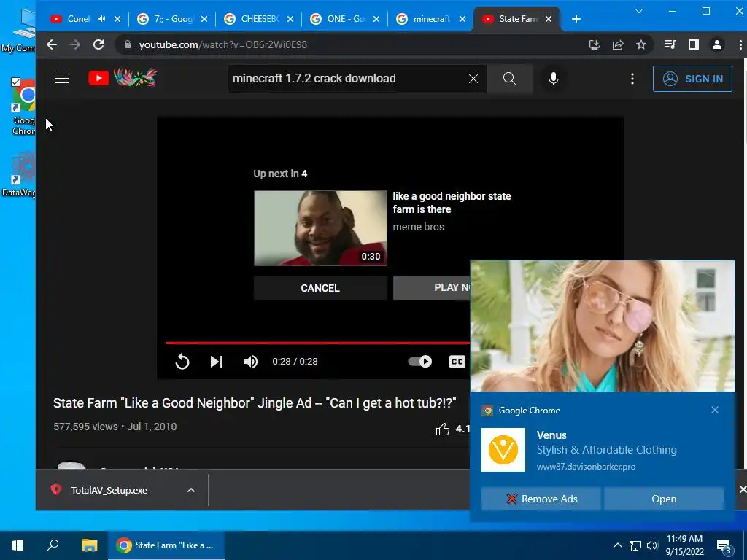This screenshot has width=747, height=560.
Task: Go to the YouTube home logo
Action: pos(123,77)
